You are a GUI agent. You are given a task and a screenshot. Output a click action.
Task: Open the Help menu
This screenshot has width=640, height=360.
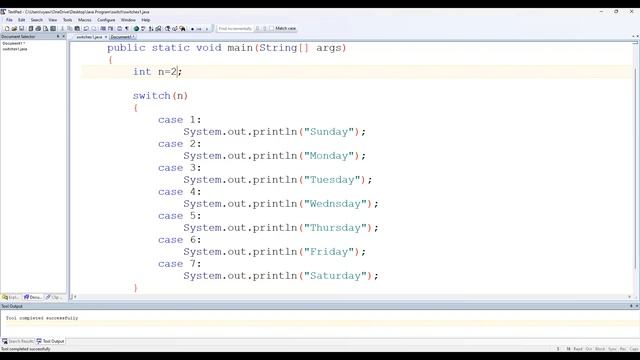pos(146,20)
